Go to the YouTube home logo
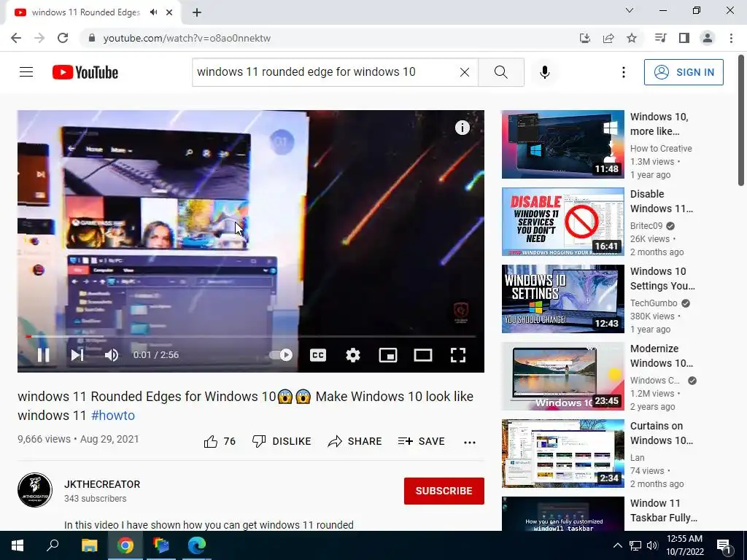747x560 pixels. 85,72
